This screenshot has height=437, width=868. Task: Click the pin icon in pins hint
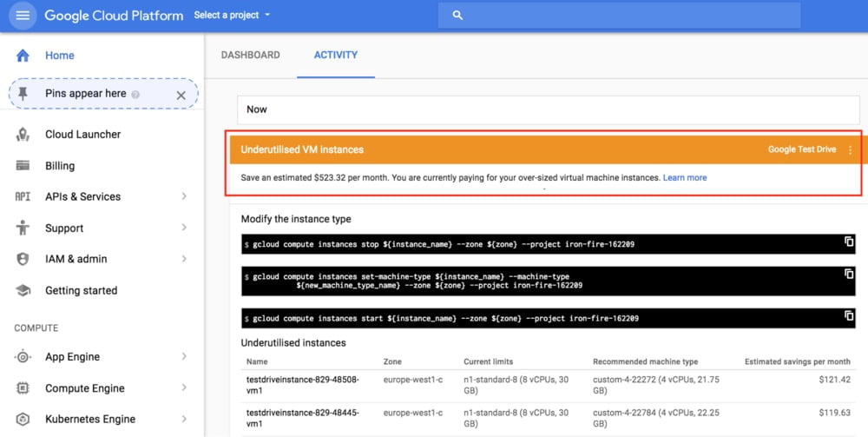(x=23, y=94)
